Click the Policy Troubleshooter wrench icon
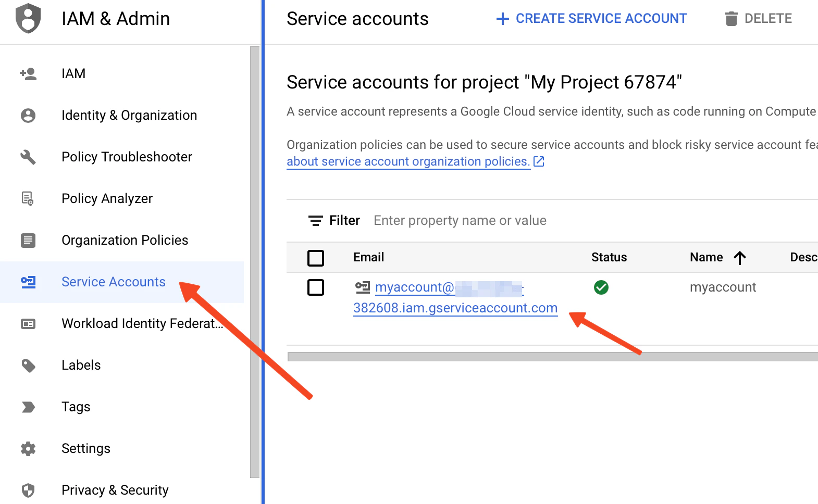818x504 pixels. pos(28,157)
